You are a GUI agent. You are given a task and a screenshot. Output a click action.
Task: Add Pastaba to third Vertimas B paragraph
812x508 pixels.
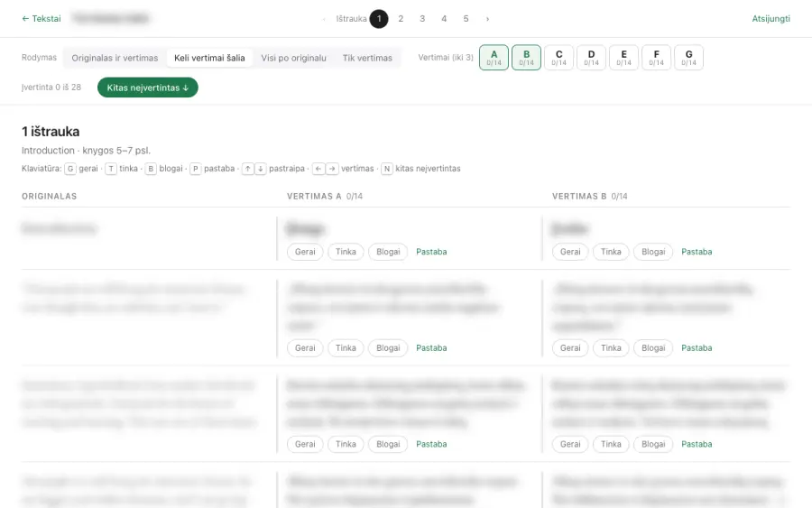coord(697,444)
